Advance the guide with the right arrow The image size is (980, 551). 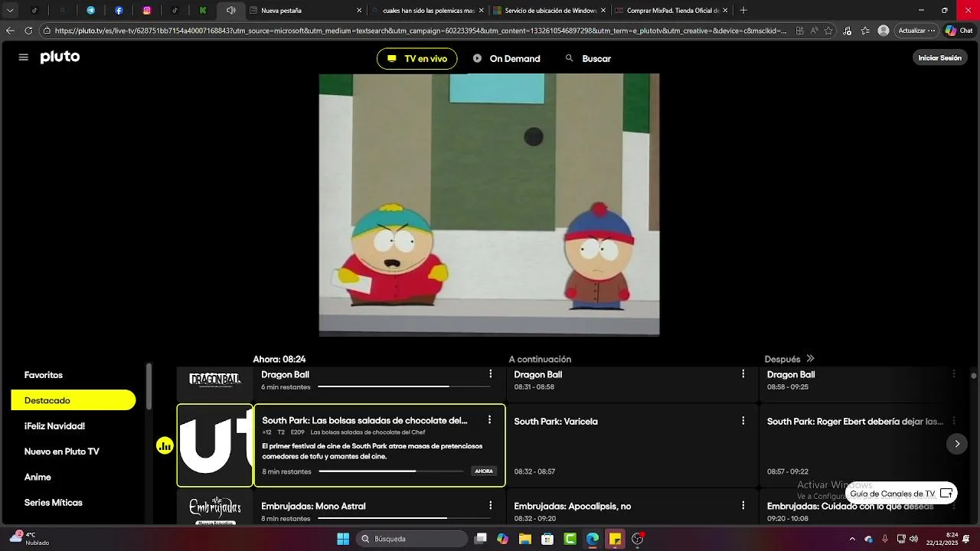[x=956, y=444]
